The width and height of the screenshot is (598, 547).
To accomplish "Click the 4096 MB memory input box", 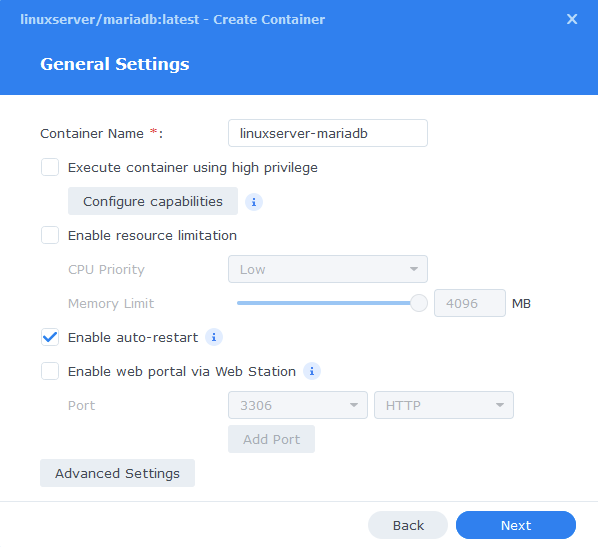I will [x=469, y=303].
